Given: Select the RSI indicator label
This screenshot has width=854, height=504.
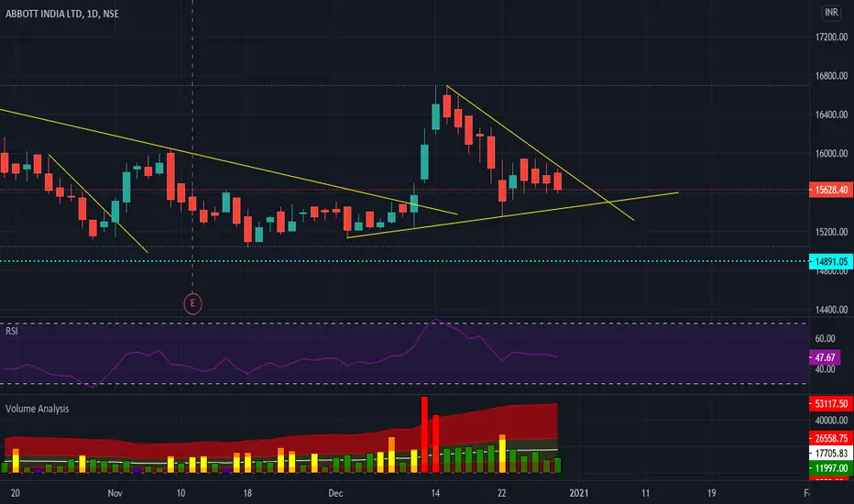Looking at the screenshot, I should [x=11, y=331].
